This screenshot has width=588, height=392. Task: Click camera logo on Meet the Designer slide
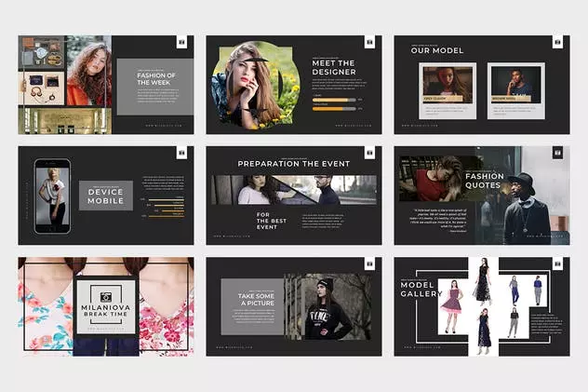coord(369,42)
